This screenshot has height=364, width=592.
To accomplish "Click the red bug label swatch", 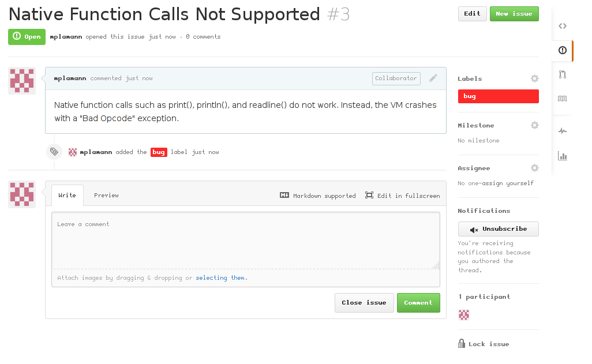I will click(498, 96).
